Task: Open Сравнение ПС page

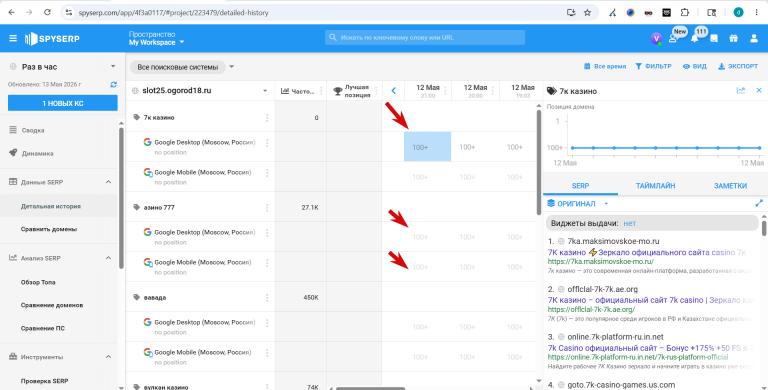Action: coord(43,328)
